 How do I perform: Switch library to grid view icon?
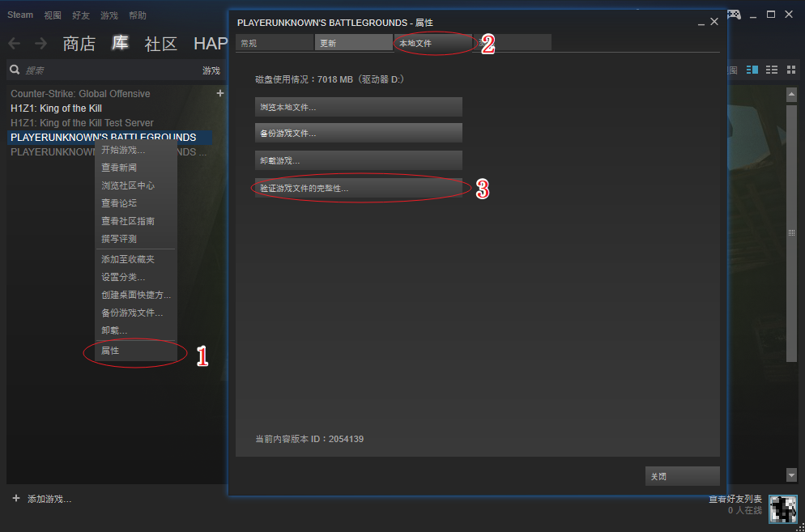coord(790,70)
